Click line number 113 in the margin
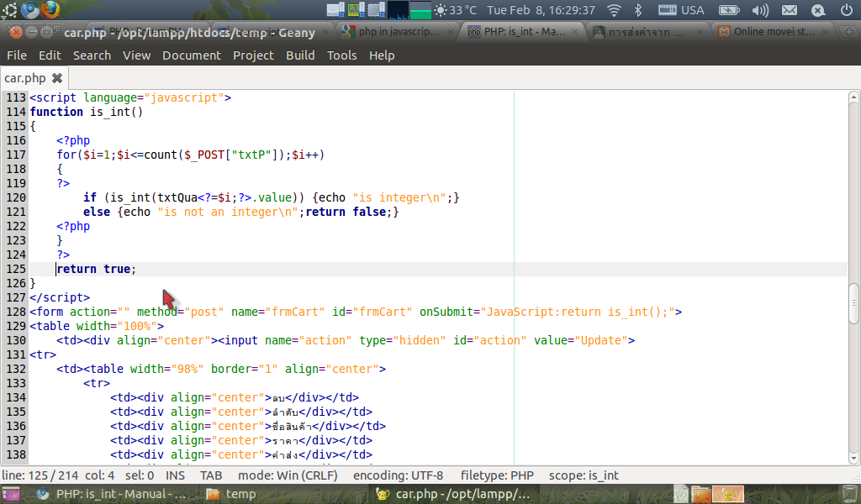Viewport: 861px width, 504px height. (x=16, y=97)
